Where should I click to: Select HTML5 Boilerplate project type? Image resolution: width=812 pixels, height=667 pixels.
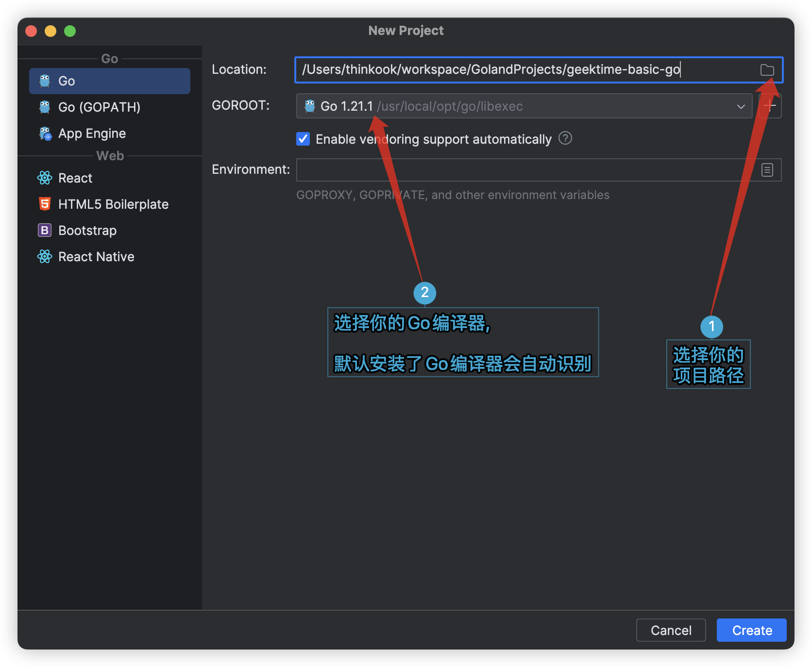coord(110,204)
